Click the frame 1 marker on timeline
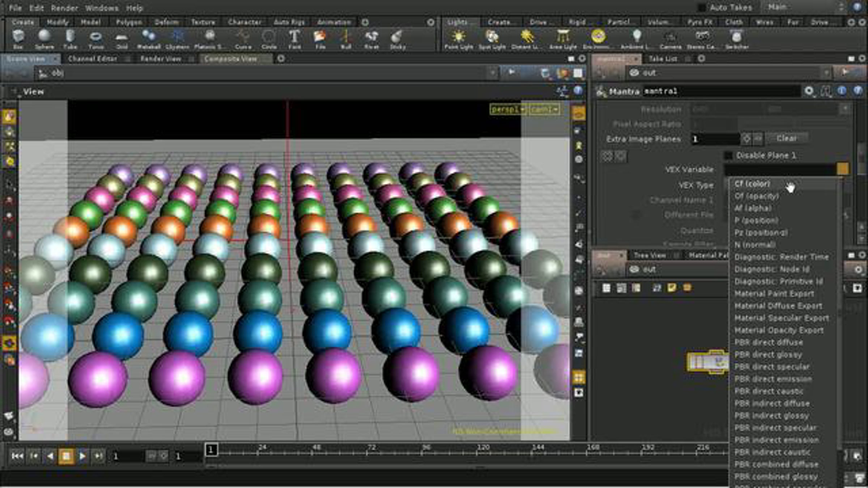Viewport: 868px width, 488px height. click(x=211, y=449)
